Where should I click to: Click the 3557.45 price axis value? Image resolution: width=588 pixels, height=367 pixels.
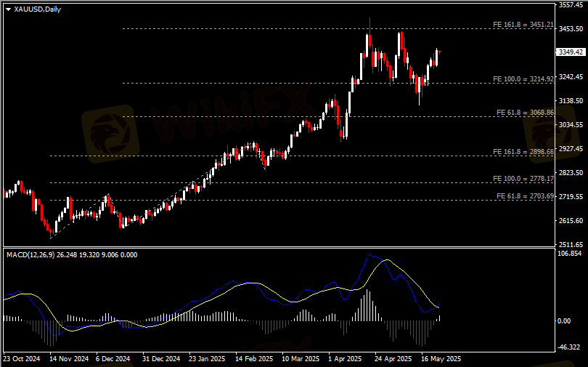pos(571,5)
